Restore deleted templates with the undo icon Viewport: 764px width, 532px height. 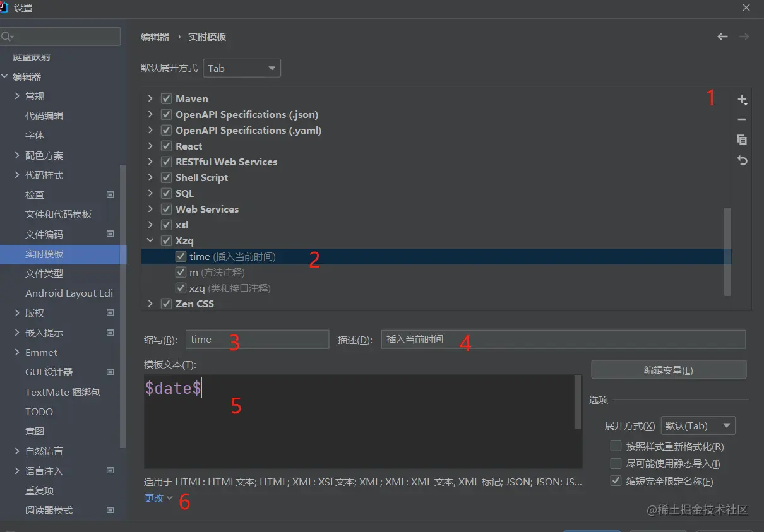coord(742,160)
